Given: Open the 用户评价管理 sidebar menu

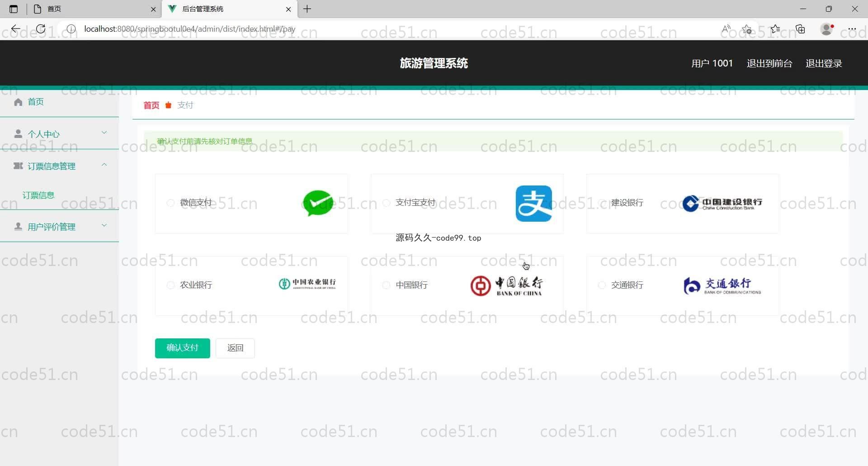Looking at the screenshot, I should [59, 227].
